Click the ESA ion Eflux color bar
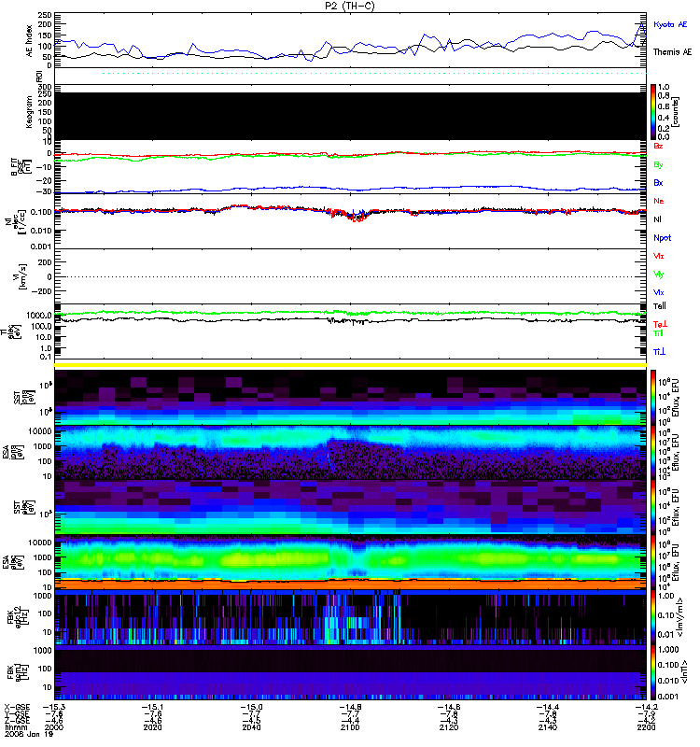 pyautogui.click(x=653, y=452)
